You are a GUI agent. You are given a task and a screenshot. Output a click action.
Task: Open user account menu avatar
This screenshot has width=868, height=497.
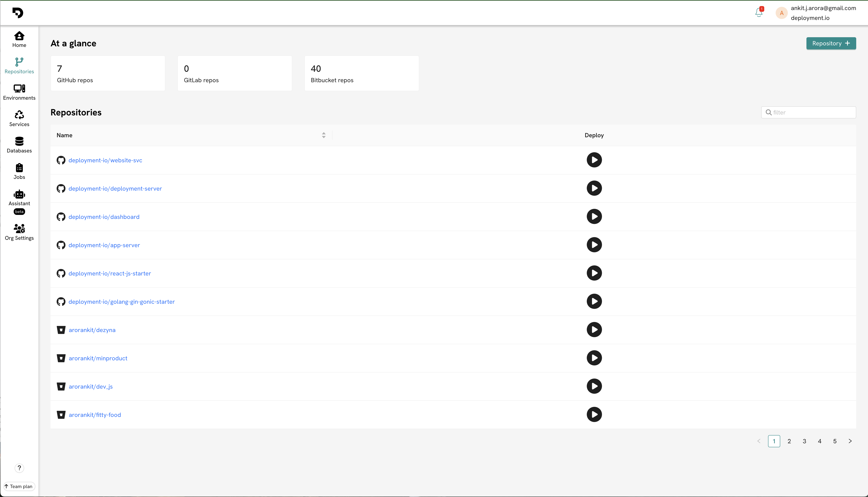782,13
